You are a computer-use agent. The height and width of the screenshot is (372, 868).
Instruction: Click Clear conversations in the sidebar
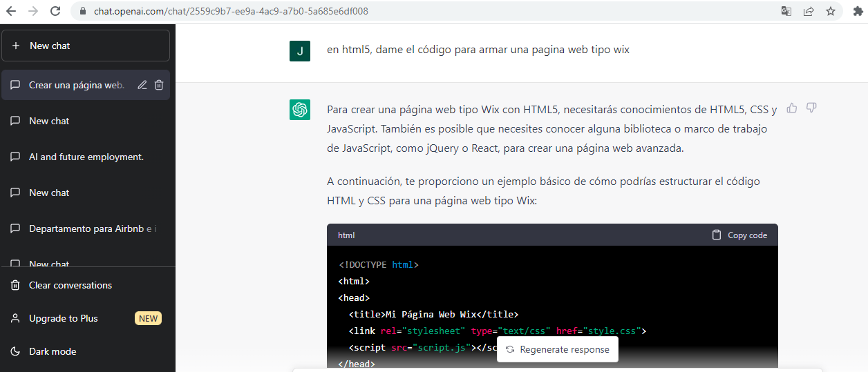coord(86,285)
